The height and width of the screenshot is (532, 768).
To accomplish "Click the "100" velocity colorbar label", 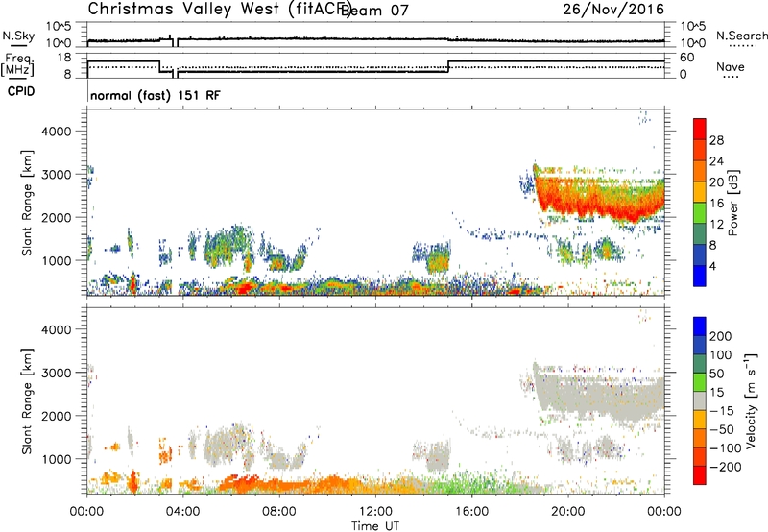I will 721,354.
